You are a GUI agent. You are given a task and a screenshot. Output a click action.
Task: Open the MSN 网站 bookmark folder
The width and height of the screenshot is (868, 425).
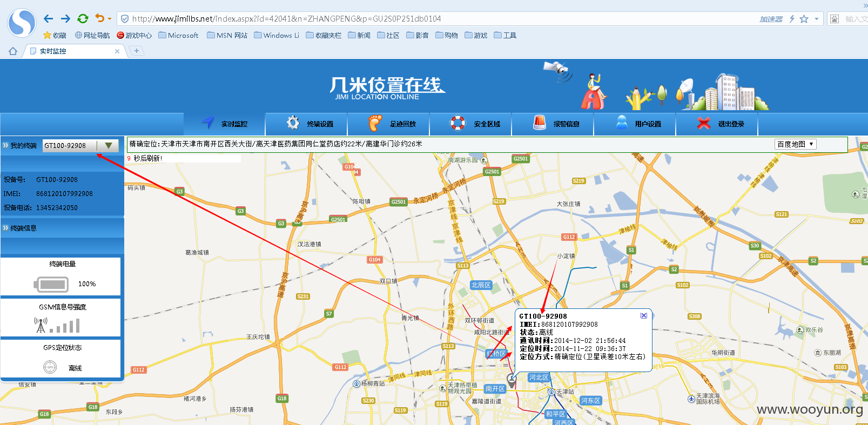tap(227, 35)
